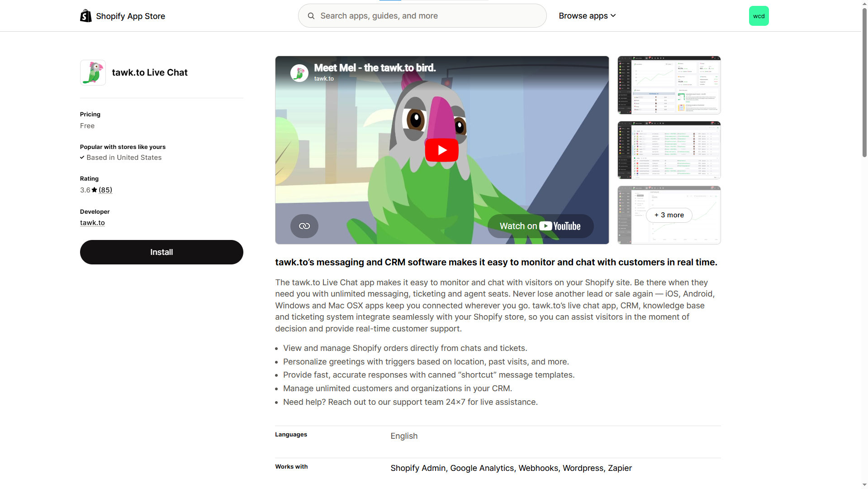Click the bullet 'Need help? Reach out to our support'

click(410, 402)
